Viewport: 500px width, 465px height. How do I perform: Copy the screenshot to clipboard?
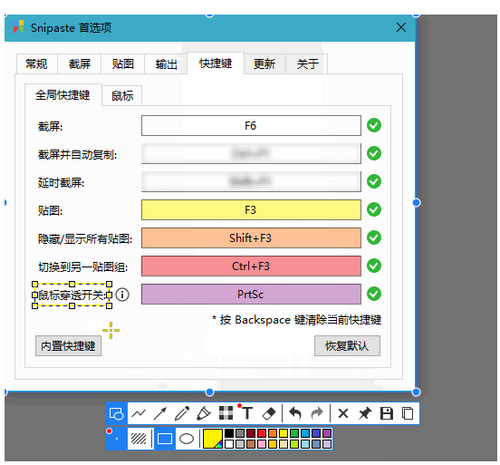point(407,414)
